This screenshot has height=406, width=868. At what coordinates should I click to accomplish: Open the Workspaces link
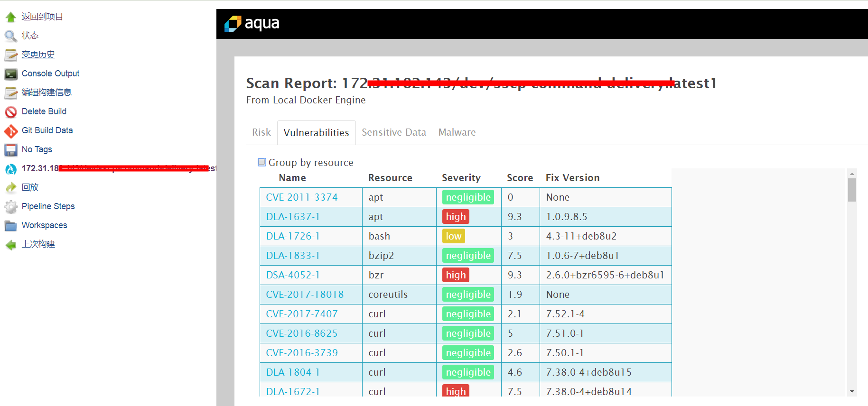coord(44,225)
